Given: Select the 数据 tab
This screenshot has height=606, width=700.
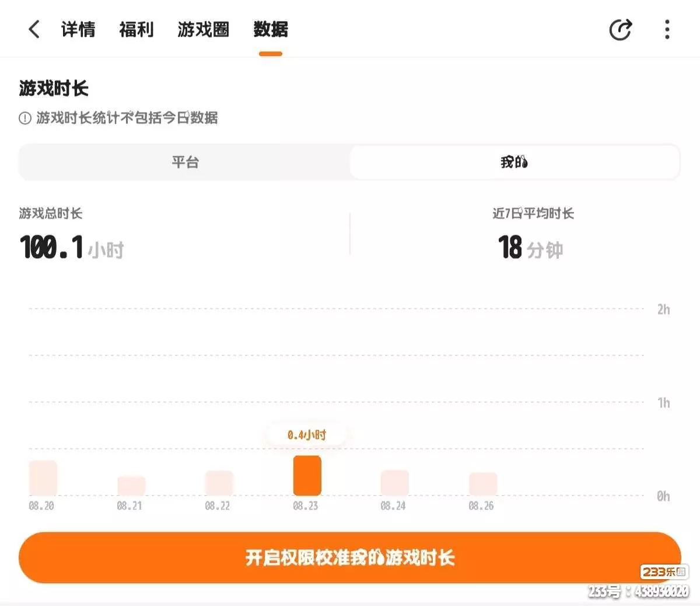Looking at the screenshot, I should (x=271, y=29).
